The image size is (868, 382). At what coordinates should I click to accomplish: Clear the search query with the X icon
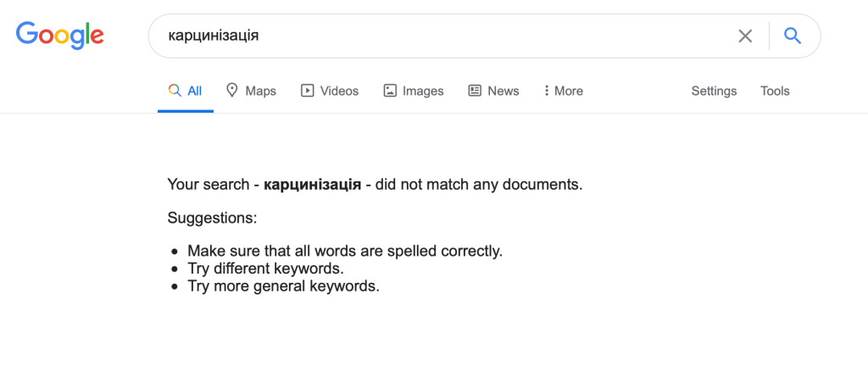(x=745, y=36)
